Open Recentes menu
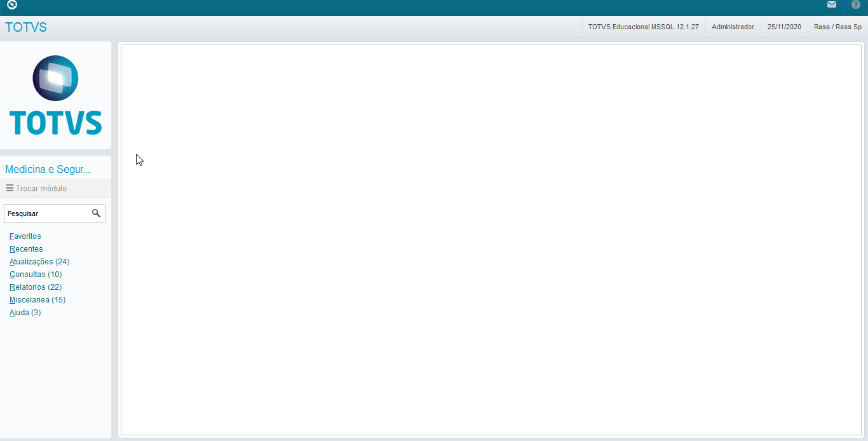 pyautogui.click(x=26, y=249)
